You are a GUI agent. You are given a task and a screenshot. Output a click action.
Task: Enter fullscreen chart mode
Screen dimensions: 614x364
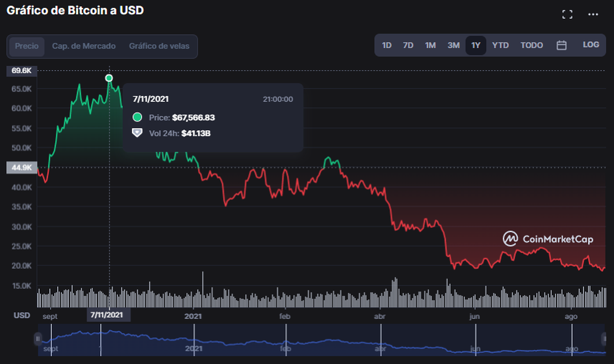[567, 14]
